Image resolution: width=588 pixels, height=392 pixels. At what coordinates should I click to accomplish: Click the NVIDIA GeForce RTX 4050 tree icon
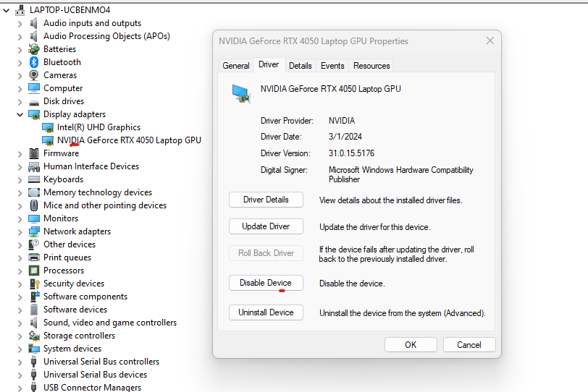(48, 141)
